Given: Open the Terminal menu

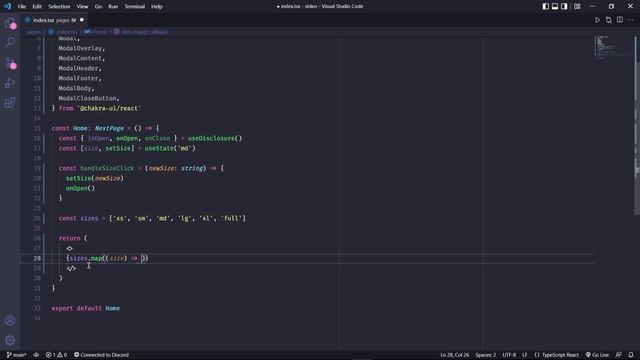Looking at the screenshot, I should (134, 6).
